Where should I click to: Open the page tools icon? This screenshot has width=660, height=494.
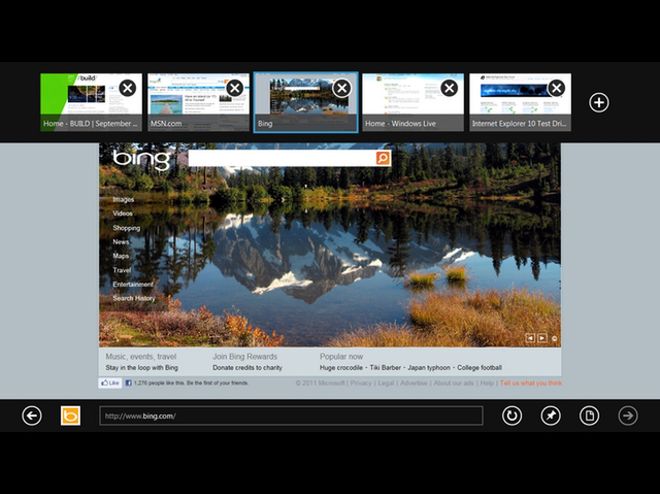tap(589, 416)
